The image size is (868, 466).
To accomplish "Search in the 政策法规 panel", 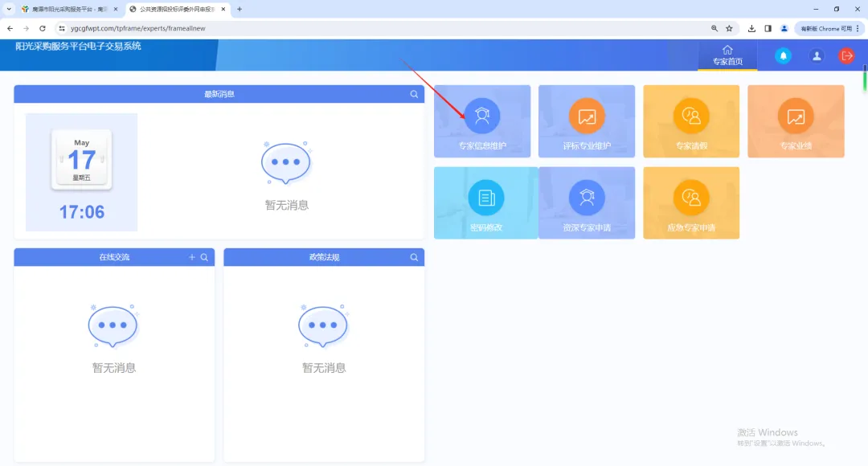I will coord(414,257).
